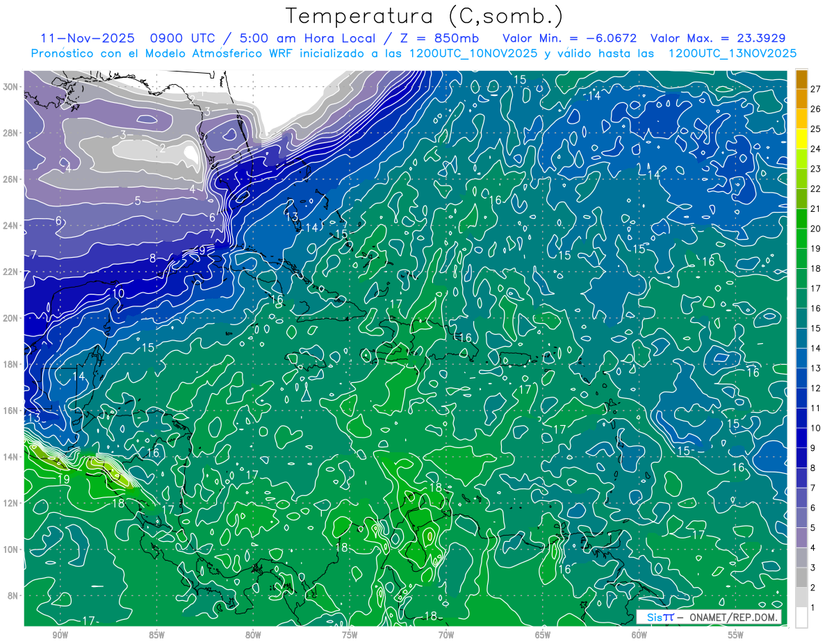Viewport: 834px width, 644px height.
Task: Click color-scale legend label 21
Action: pyautogui.click(x=815, y=208)
